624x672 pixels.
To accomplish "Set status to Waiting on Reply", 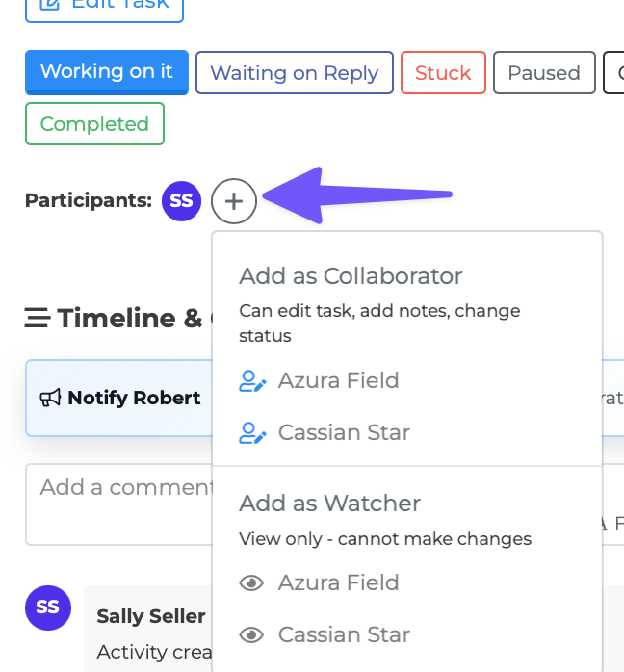I will tap(294, 73).
